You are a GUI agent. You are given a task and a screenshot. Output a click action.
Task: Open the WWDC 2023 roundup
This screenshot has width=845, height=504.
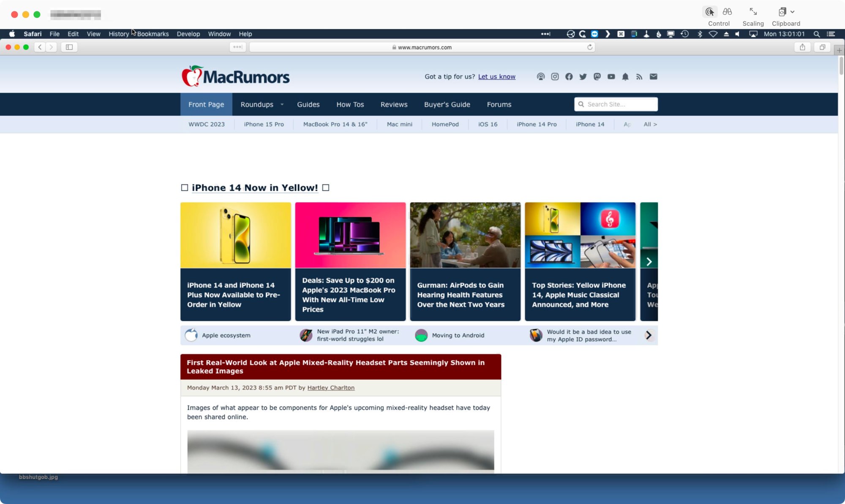(x=207, y=124)
